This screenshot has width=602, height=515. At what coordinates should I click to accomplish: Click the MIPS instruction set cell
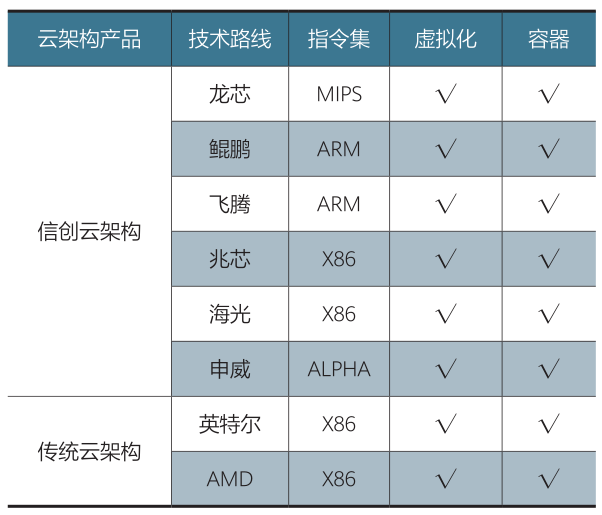[x=339, y=95]
